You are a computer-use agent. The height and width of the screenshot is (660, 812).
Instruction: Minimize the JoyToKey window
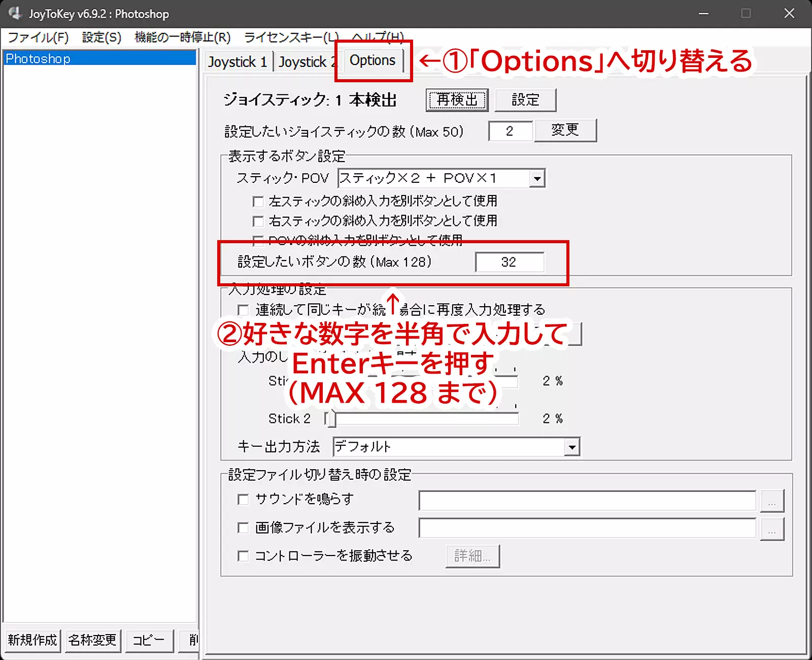coord(703,13)
